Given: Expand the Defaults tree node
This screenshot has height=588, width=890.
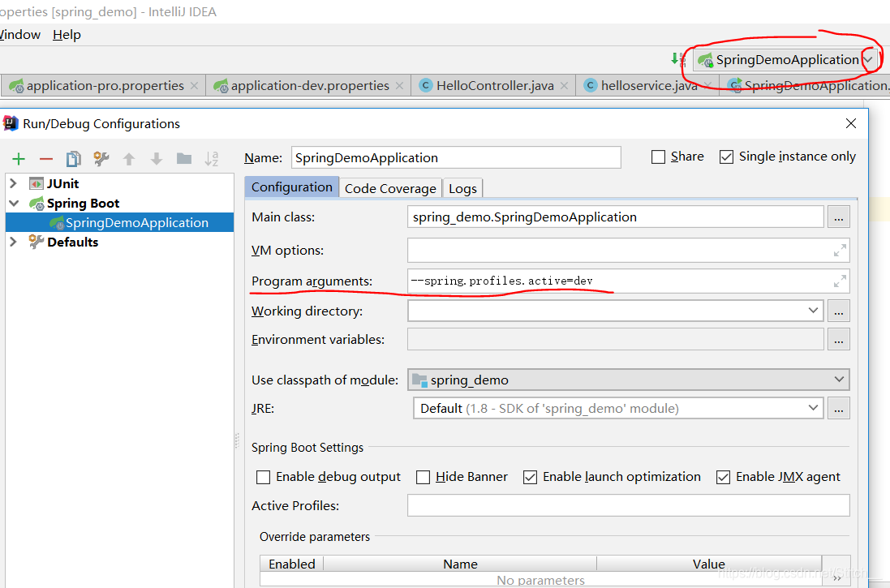Looking at the screenshot, I should (x=14, y=242).
